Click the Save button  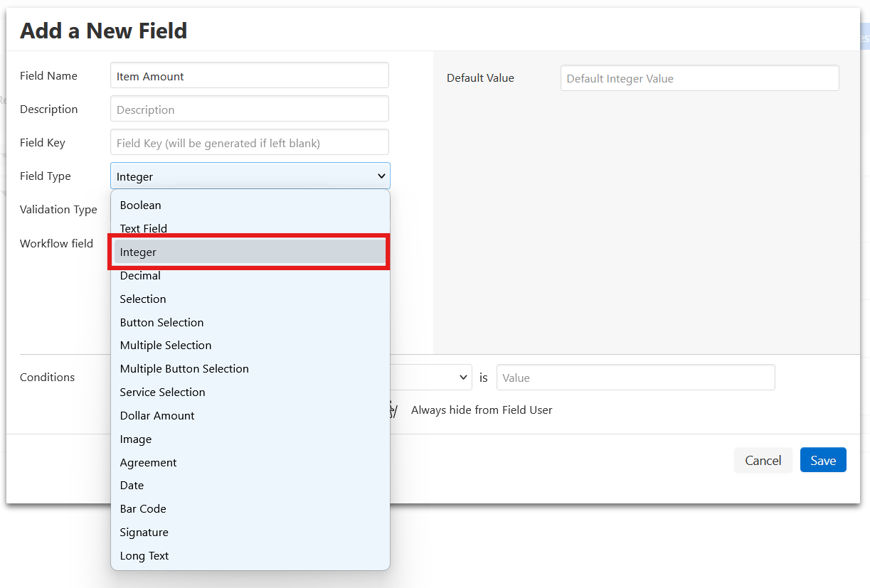tap(822, 460)
